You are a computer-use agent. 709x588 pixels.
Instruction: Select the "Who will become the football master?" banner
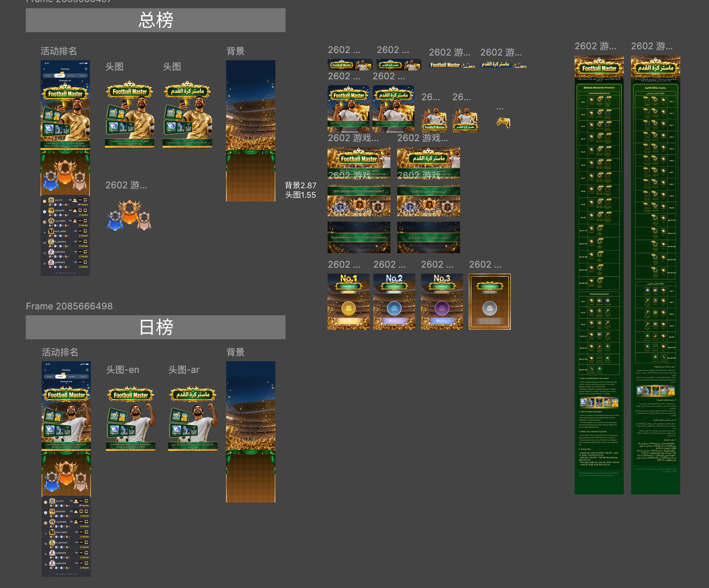pos(359,201)
